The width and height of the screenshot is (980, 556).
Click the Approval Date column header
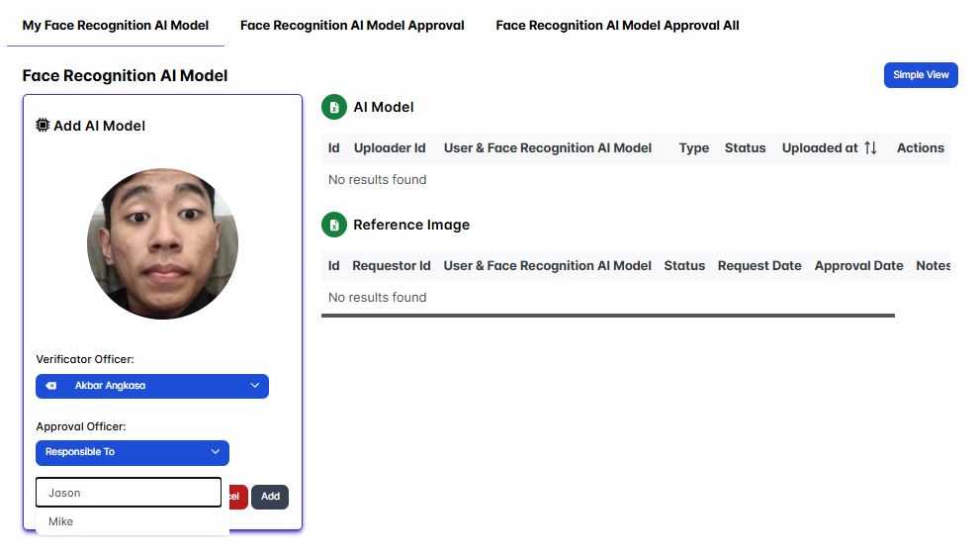(x=858, y=266)
